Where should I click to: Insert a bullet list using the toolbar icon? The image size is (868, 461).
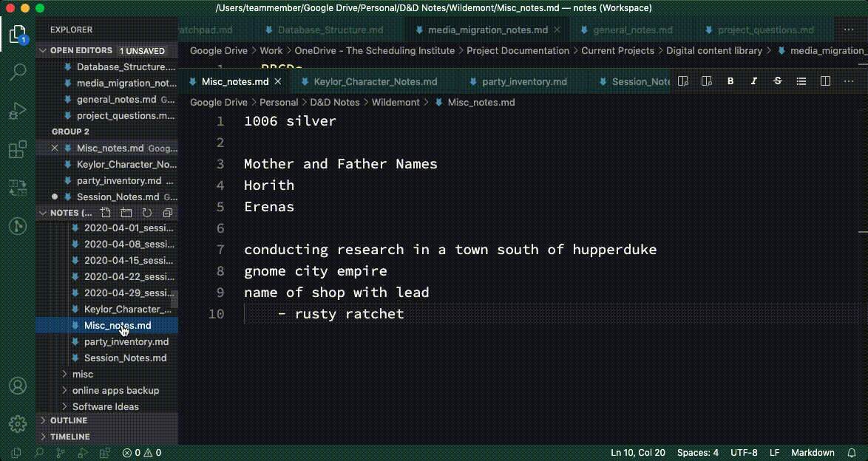pyautogui.click(x=801, y=81)
